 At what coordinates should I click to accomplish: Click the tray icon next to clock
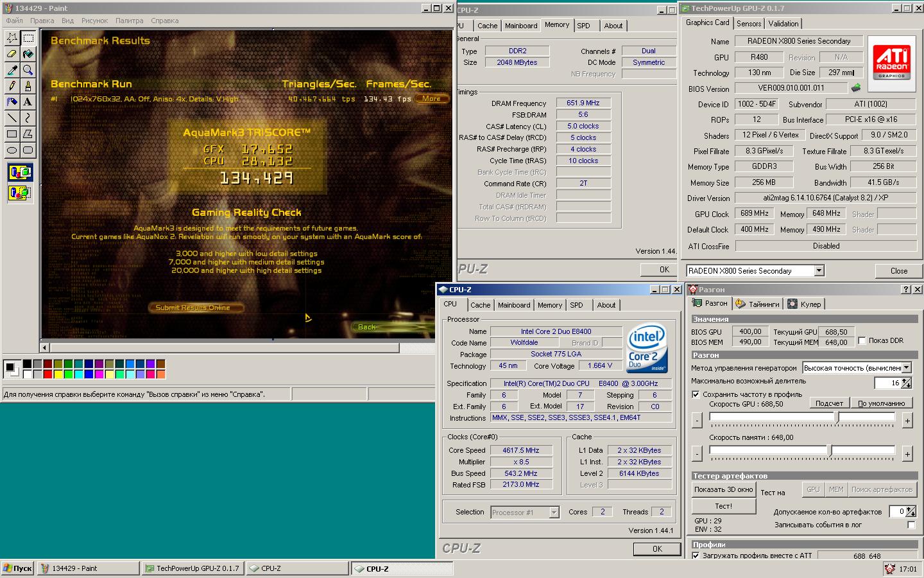(889, 568)
